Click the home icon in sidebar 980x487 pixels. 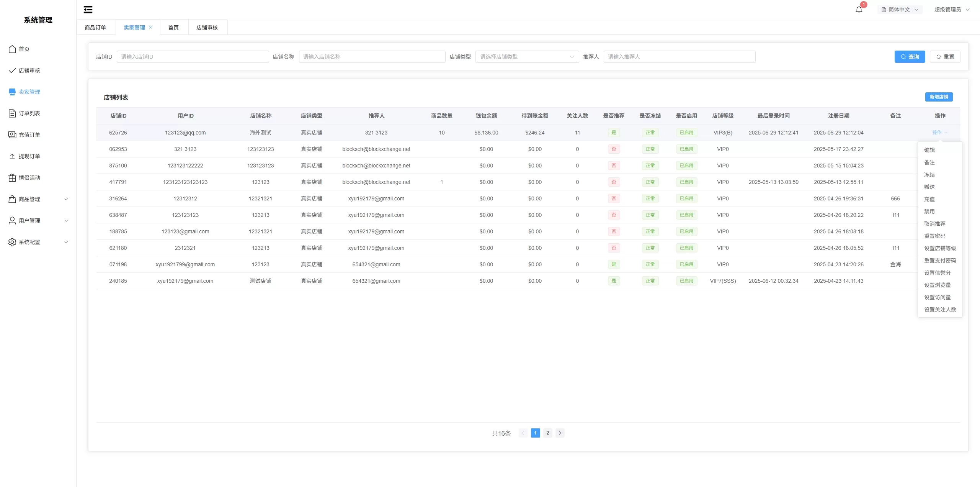(x=12, y=49)
